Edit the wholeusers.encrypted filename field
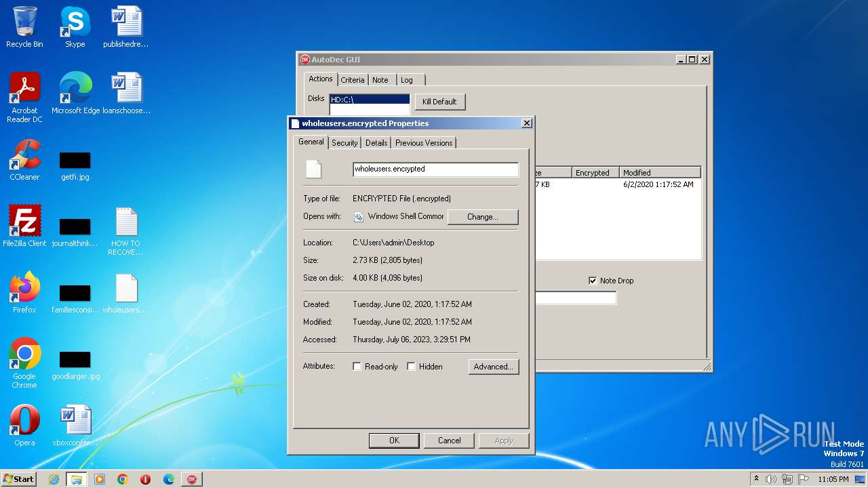 (435, 169)
